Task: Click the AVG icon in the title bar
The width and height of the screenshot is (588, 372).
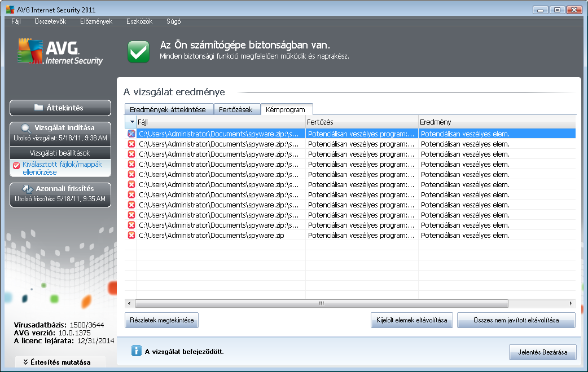Action: tap(10, 10)
